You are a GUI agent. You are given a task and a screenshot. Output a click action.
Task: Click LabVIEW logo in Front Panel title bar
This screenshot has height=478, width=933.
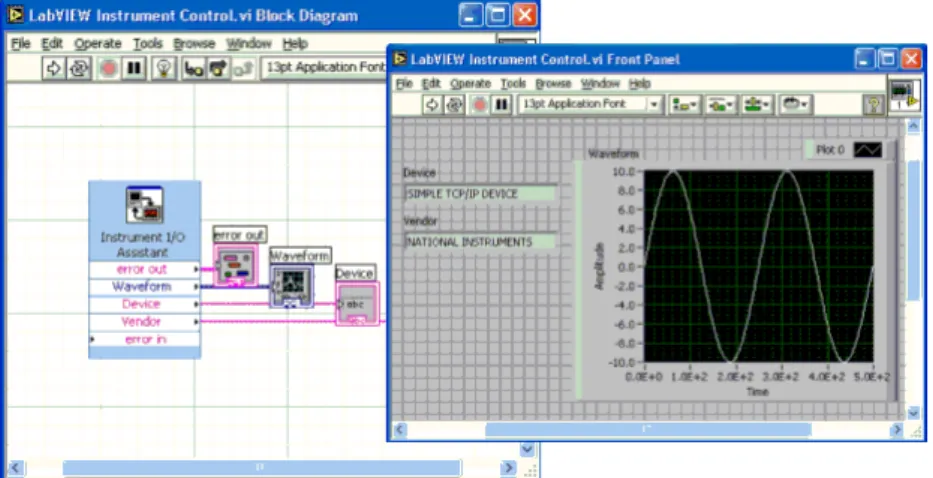click(400, 59)
